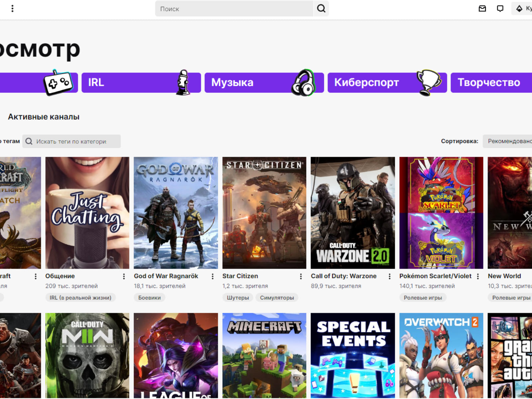
Task: Open the Warzone 2.0 cover art
Action: coord(353,213)
